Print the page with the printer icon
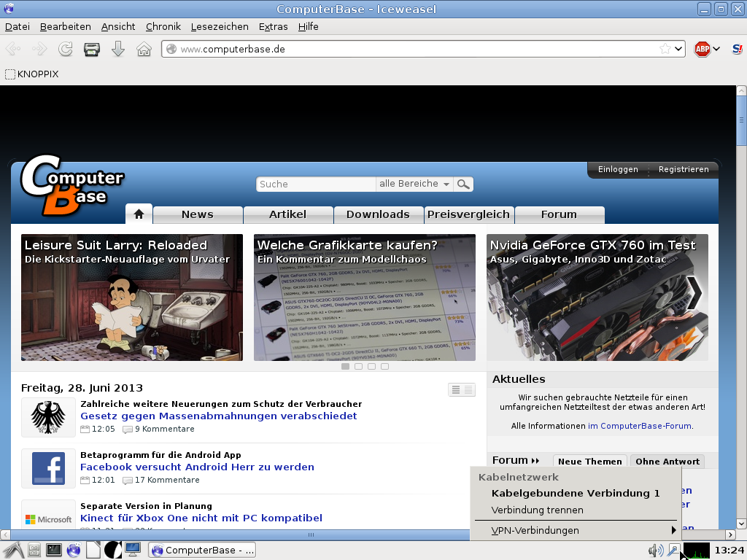747x560 pixels. 91,49
